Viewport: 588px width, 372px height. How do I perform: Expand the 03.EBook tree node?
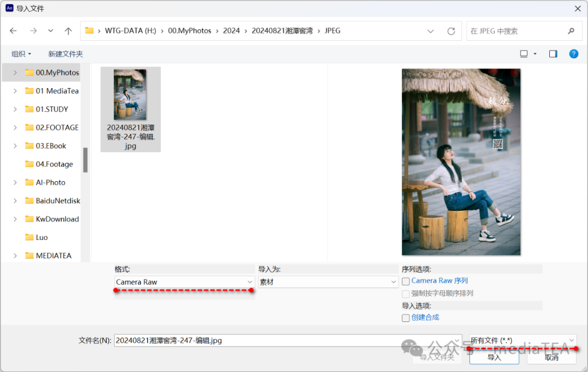point(15,146)
